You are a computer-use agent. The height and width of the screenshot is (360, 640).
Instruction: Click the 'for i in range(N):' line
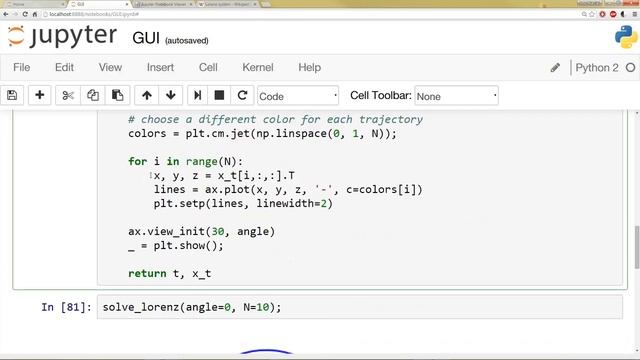click(x=185, y=162)
